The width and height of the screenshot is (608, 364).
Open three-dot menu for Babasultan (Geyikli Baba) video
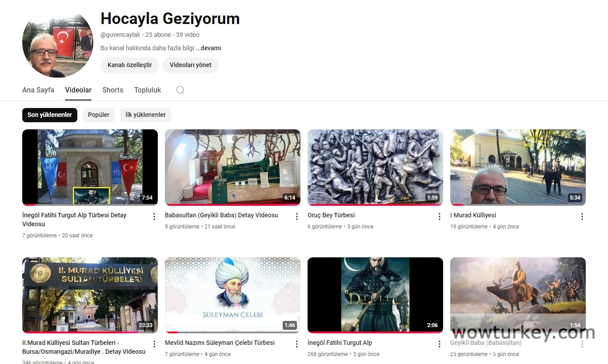pos(297,216)
